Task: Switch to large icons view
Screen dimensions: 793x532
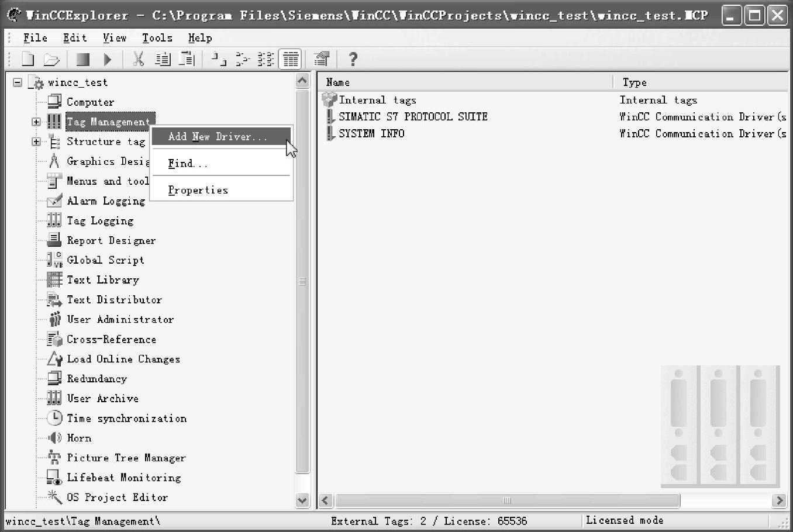Action: 219,59
